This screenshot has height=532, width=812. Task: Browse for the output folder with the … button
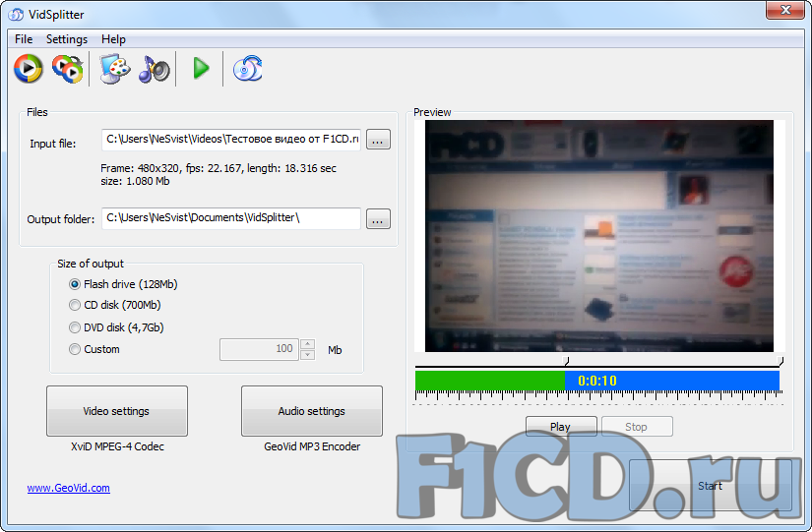tap(378, 219)
